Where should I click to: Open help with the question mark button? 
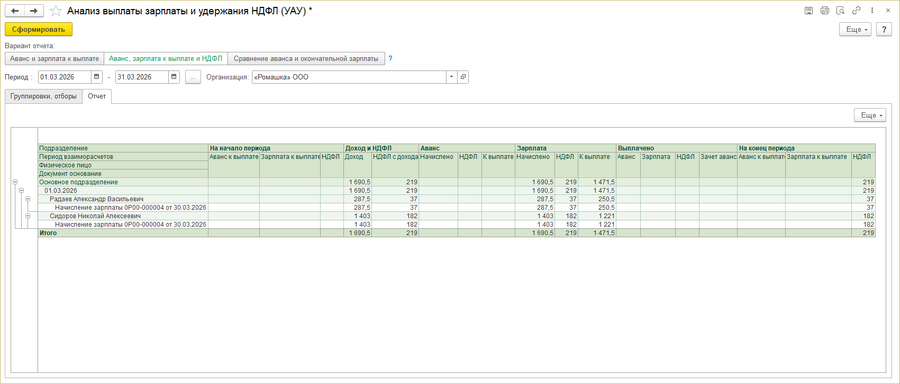(883, 29)
